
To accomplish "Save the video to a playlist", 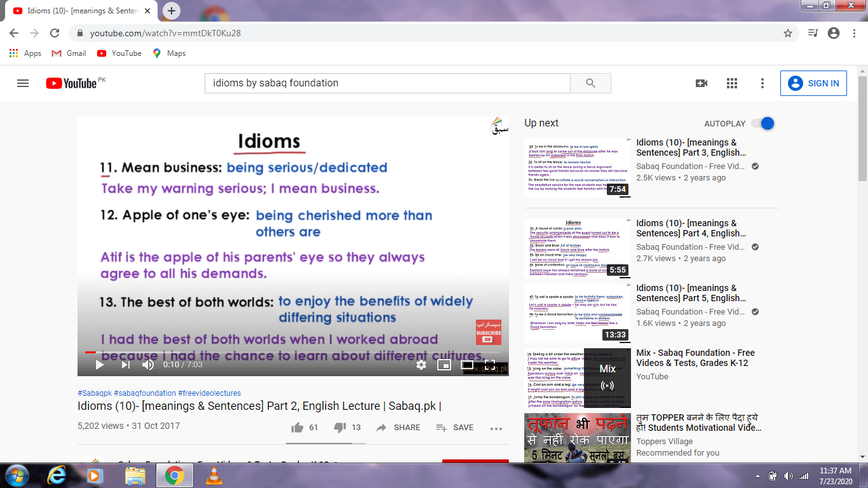I will tap(454, 428).
